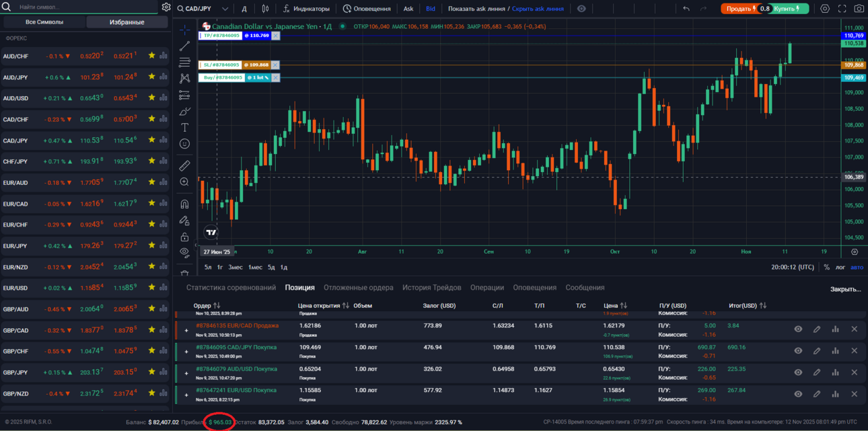Toggle the ask line eye icon in toolbar
Viewport: 868px width, 431px height.
coord(581,9)
